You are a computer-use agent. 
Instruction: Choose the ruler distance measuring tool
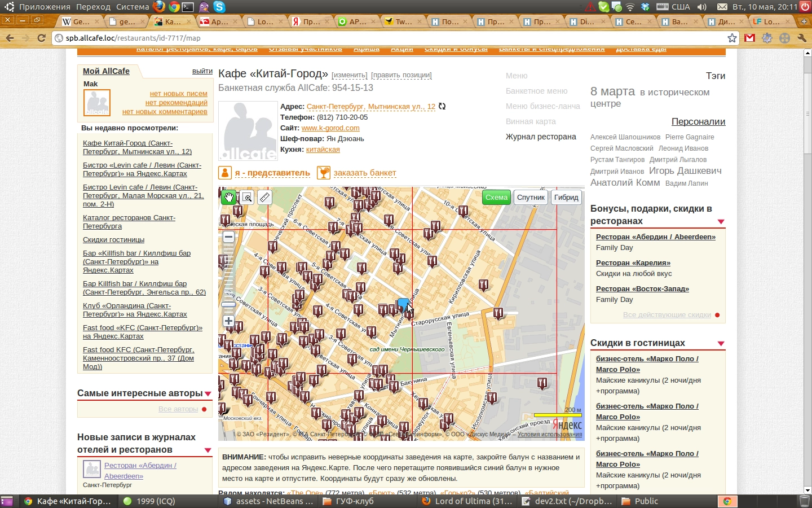point(264,197)
